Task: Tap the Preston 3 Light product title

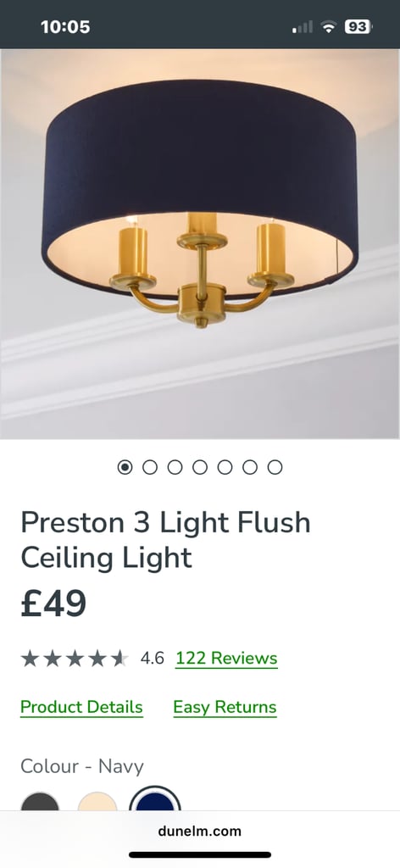Action: (165, 540)
